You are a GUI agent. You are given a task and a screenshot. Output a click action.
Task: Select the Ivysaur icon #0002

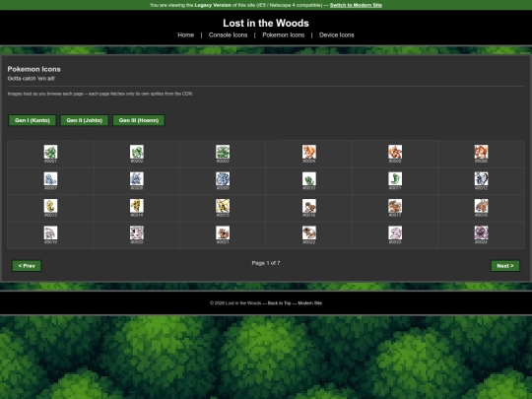137,152
